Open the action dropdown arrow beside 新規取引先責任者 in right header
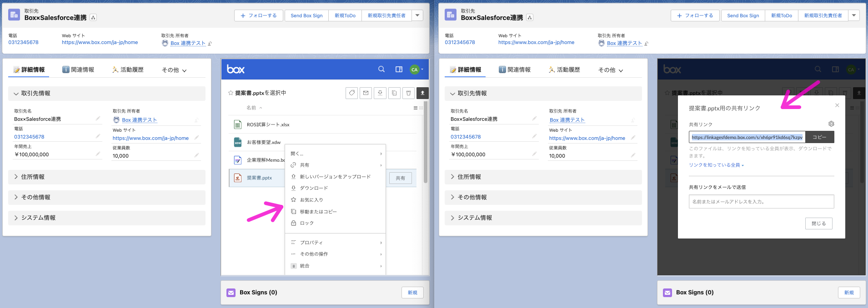The height and width of the screenshot is (308, 868). click(x=854, y=15)
